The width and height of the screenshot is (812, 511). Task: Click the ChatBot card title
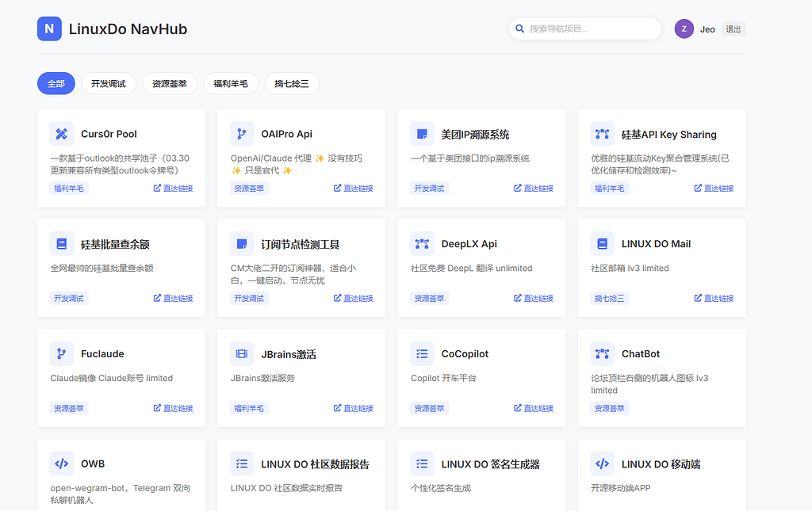click(x=641, y=354)
